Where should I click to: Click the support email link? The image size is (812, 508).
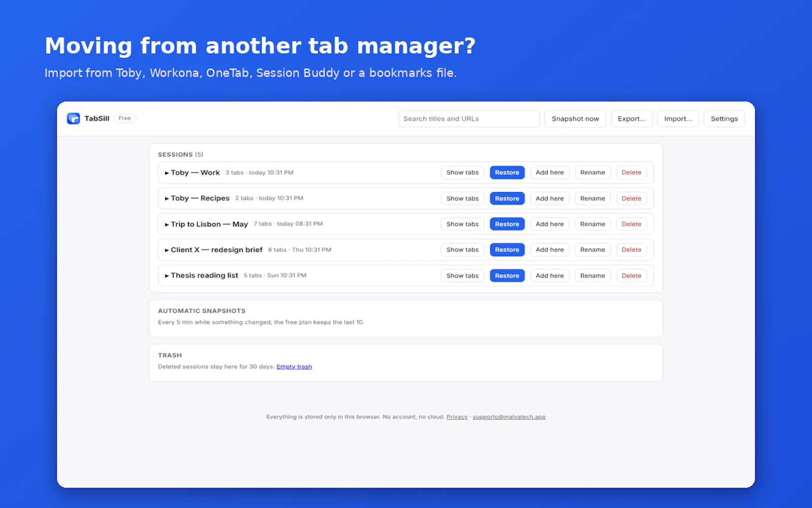click(509, 417)
